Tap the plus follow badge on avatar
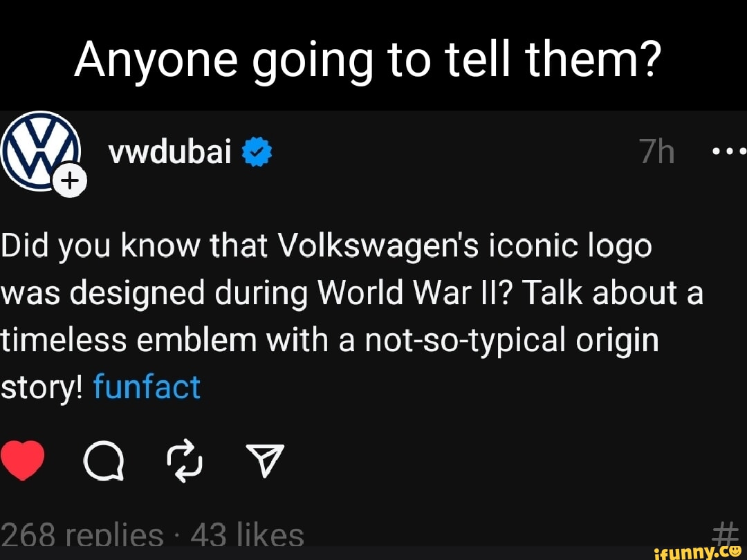The image size is (747, 560). 71,182
